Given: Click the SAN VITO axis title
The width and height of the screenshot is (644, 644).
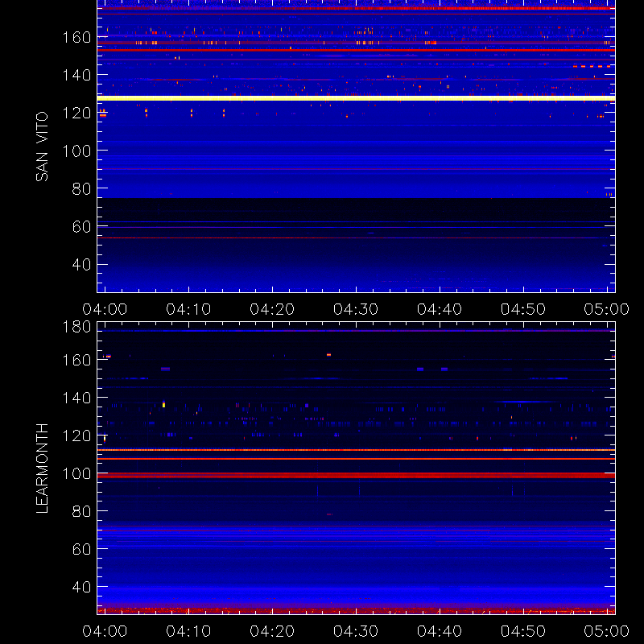Looking at the screenshot, I should coord(42,147).
